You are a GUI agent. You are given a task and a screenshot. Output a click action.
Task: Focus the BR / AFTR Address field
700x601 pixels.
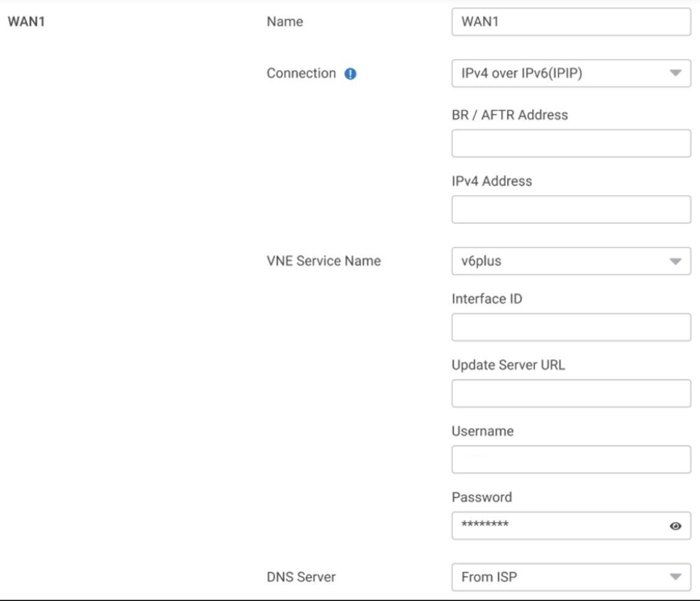[571, 144]
